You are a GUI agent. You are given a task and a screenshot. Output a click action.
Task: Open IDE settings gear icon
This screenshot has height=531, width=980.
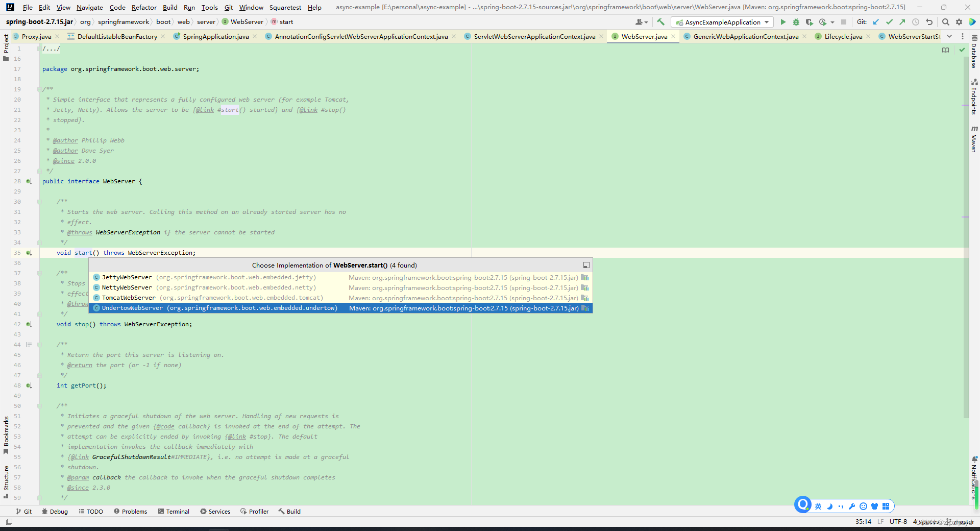click(959, 22)
